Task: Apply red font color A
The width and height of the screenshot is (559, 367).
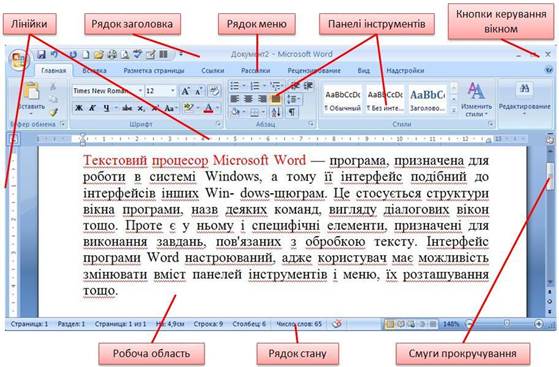Action: pos(209,108)
